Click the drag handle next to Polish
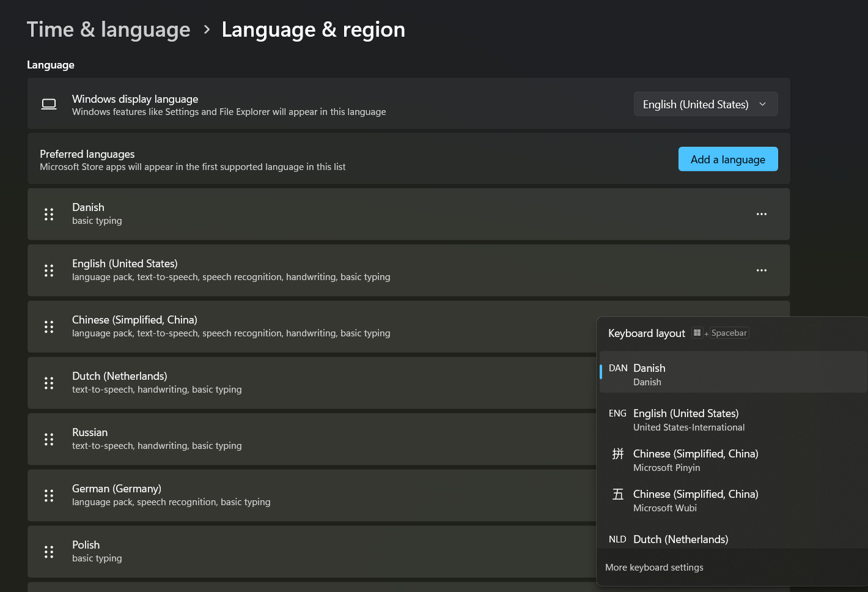The width and height of the screenshot is (868, 592). (49, 552)
